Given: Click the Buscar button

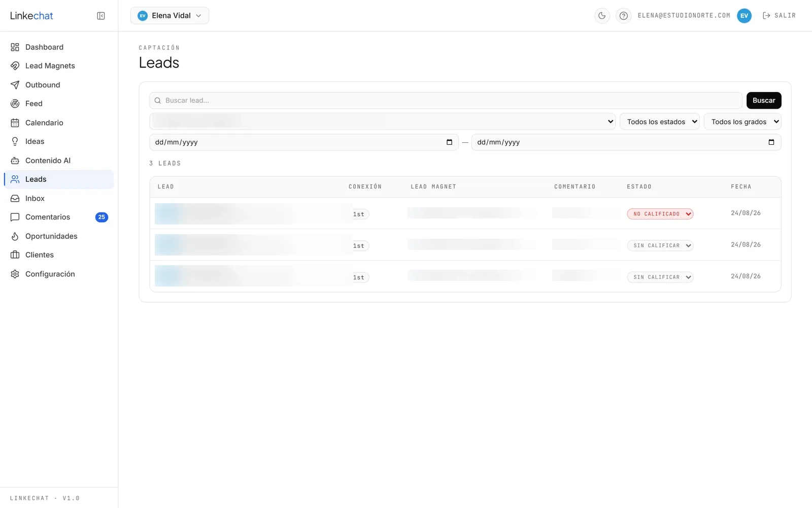Looking at the screenshot, I should pos(764,101).
